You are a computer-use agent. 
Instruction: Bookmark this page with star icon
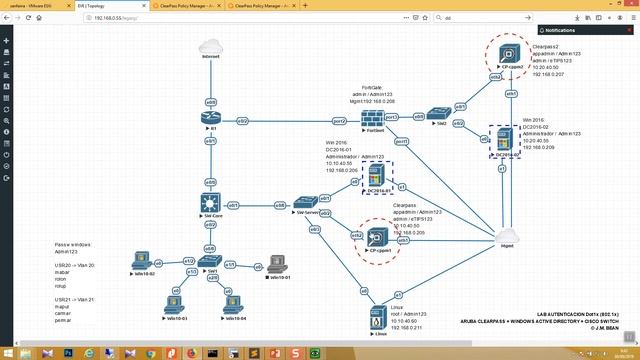(x=425, y=18)
